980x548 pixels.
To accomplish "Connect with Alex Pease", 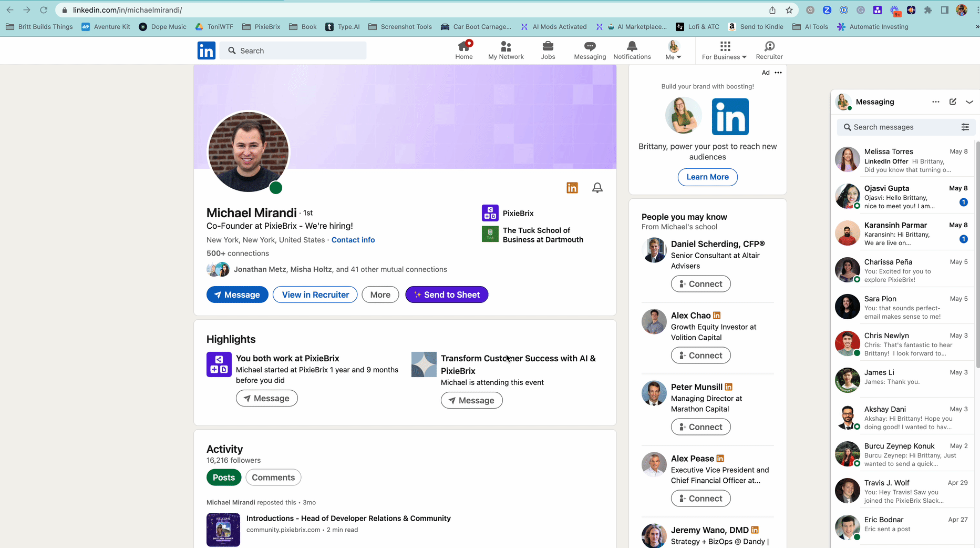I will tap(700, 499).
